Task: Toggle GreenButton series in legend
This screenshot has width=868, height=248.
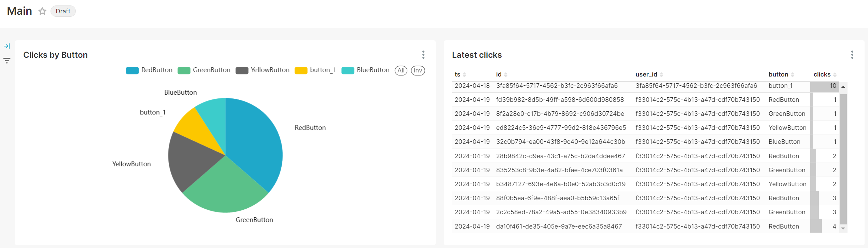Action: coord(204,70)
